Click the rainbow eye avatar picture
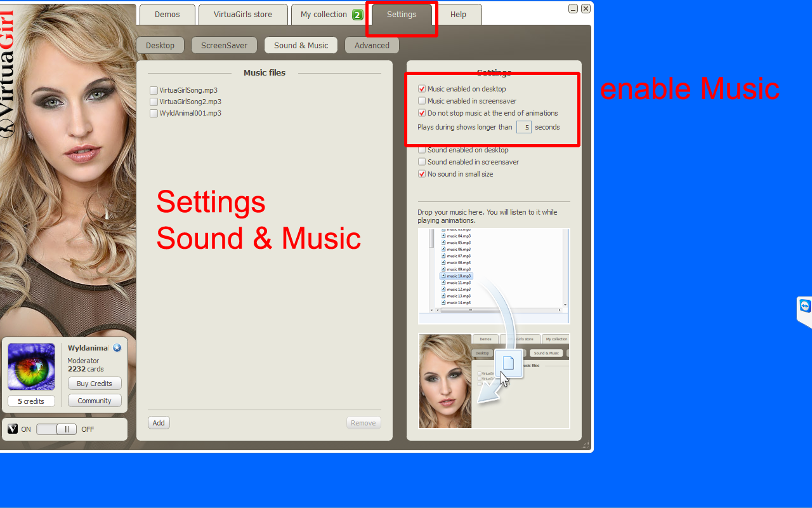The width and height of the screenshot is (812, 508). 31,366
